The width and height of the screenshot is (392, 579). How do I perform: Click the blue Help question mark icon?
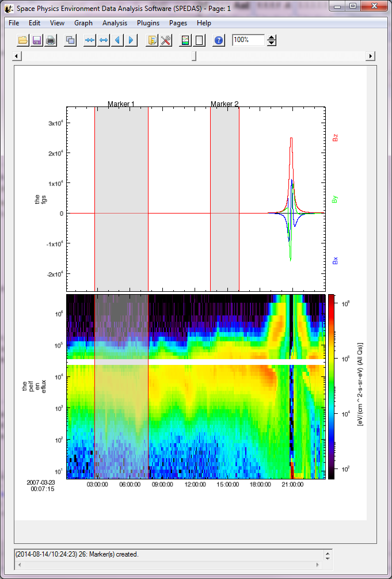(x=219, y=40)
